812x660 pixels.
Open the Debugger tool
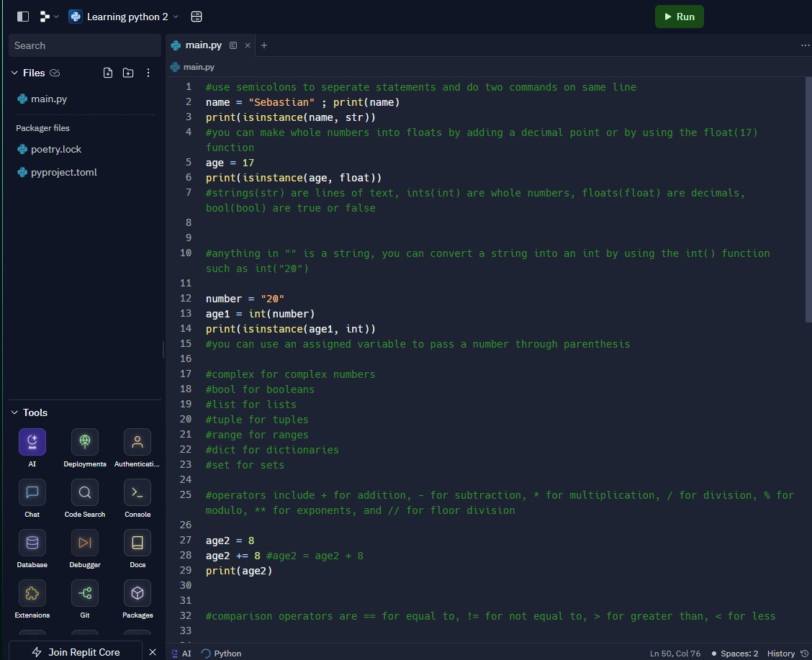[85, 548]
